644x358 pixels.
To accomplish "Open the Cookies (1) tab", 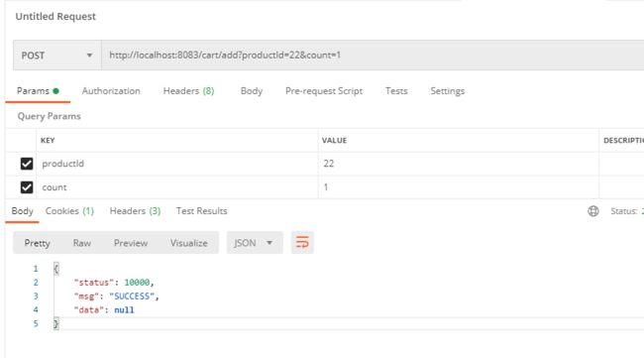I will click(69, 211).
